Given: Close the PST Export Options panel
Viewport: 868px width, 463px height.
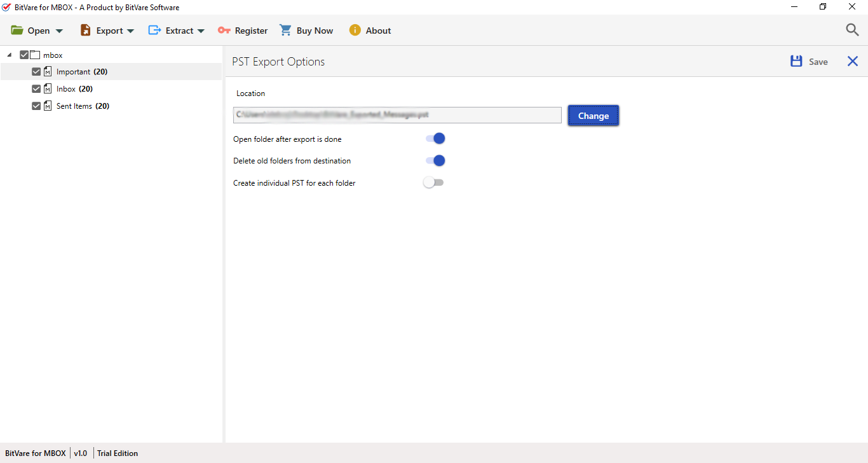Looking at the screenshot, I should (x=853, y=61).
